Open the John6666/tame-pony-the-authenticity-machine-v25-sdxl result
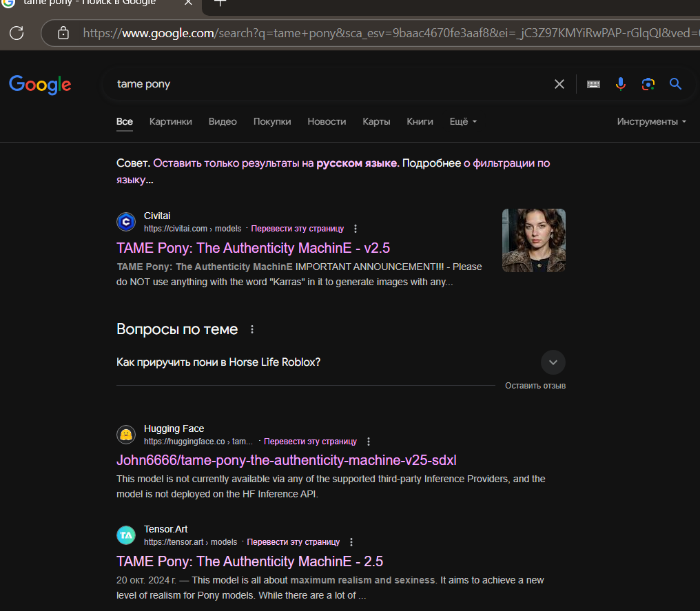 point(286,460)
